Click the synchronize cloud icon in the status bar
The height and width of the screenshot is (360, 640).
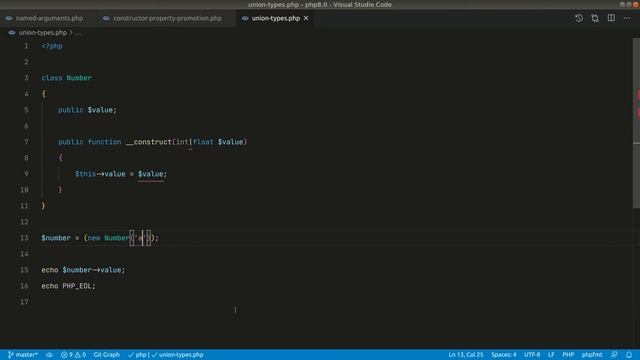(x=49, y=355)
